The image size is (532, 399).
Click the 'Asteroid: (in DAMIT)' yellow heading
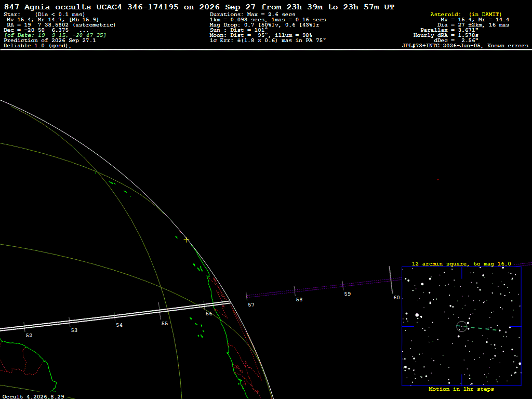click(x=466, y=15)
